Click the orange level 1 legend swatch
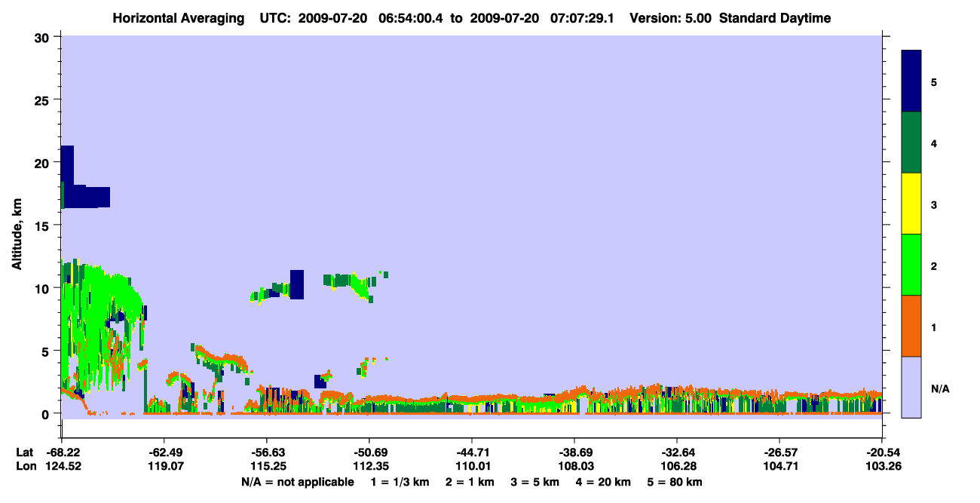The image size is (980, 503). point(911,326)
